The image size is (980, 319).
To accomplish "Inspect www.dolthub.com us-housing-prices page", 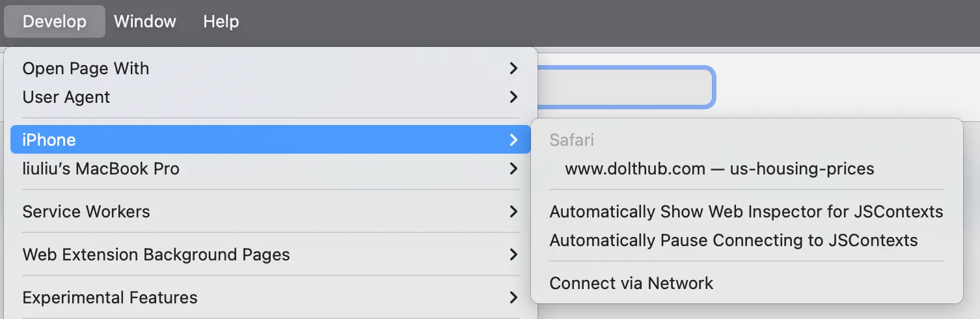I will pyautogui.click(x=719, y=169).
